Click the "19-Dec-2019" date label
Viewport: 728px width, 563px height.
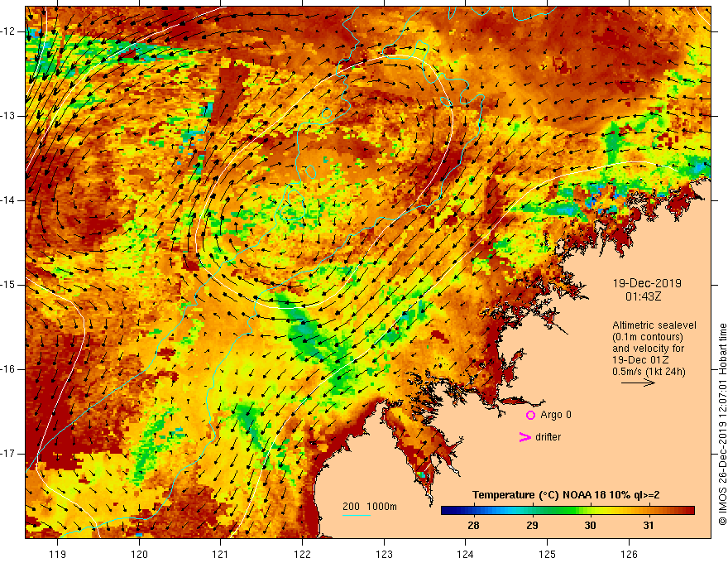[x=647, y=283]
